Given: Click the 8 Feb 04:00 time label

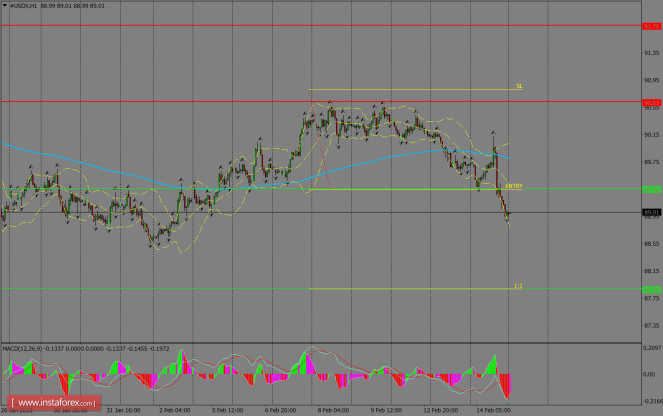Looking at the screenshot, I should pyautogui.click(x=333, y=410).
